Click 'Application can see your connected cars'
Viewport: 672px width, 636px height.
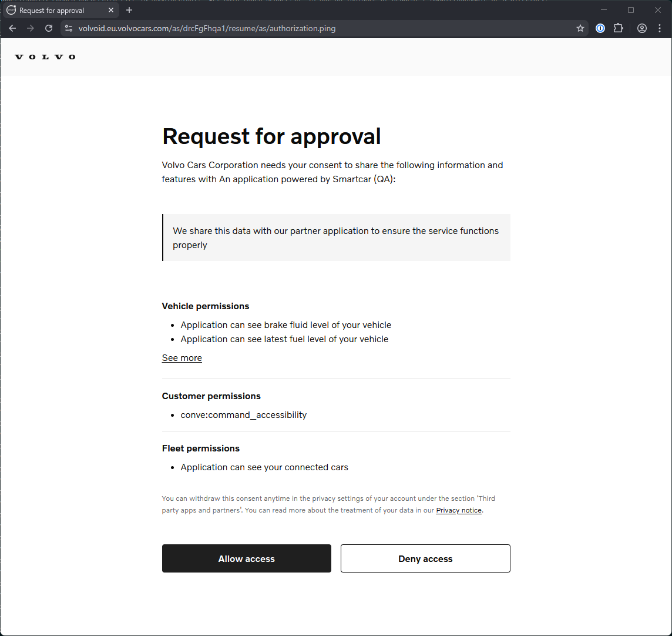pos(264,467)
